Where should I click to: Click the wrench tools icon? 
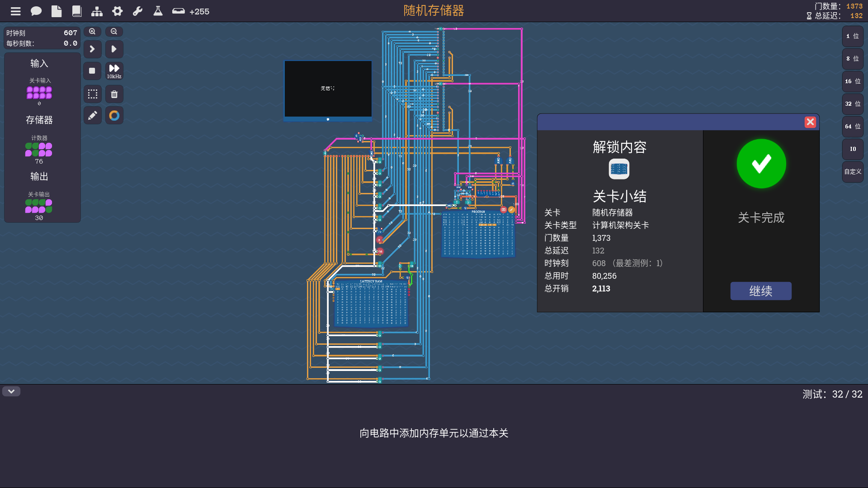click(138, 11)
